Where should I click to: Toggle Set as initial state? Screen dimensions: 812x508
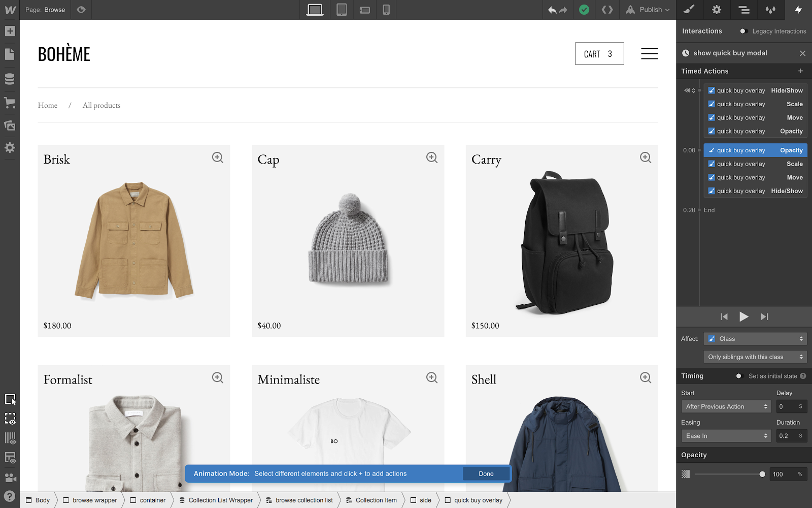(738, 376)
